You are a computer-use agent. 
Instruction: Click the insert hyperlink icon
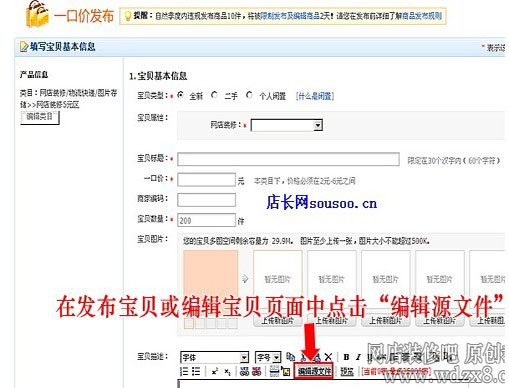(244, 371)
